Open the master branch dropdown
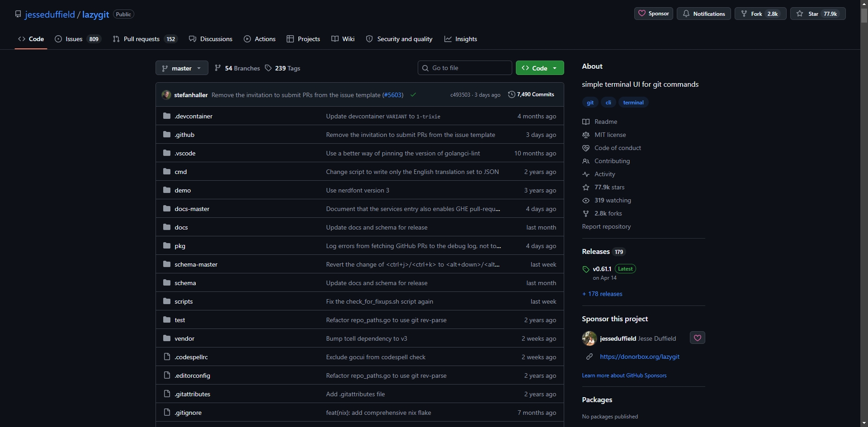The image size is (868, 427). (182, 68)
